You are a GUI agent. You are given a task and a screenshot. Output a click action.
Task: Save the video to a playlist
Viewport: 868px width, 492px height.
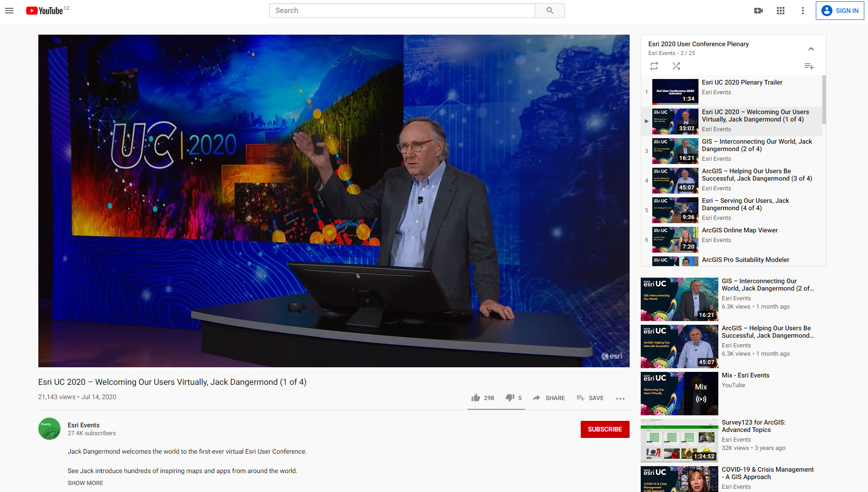point(590,398)
